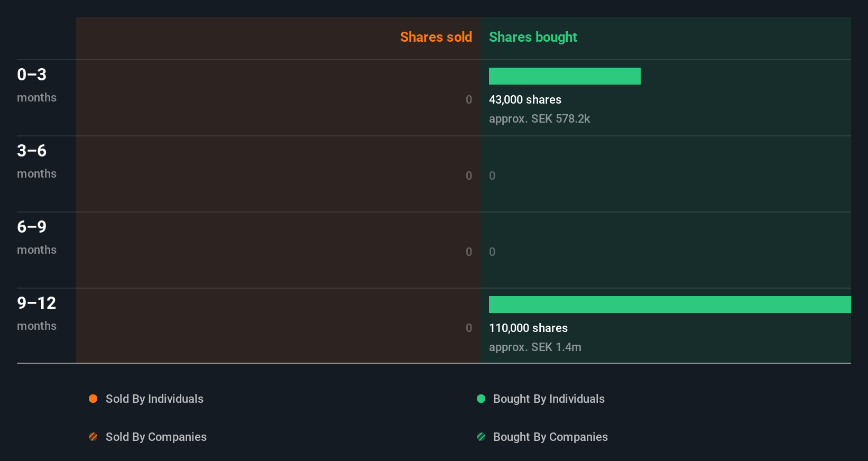This screenshot has width=868, height=461.
Task: Select the Sold By Companies legend label
Action: pyautogui.click(x=156, y=437)
